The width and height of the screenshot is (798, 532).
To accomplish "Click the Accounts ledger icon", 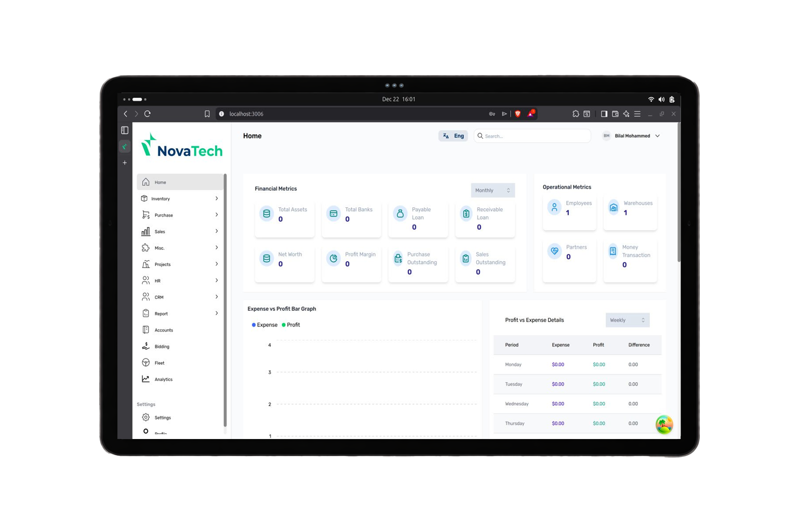I will tap(145, 330).
